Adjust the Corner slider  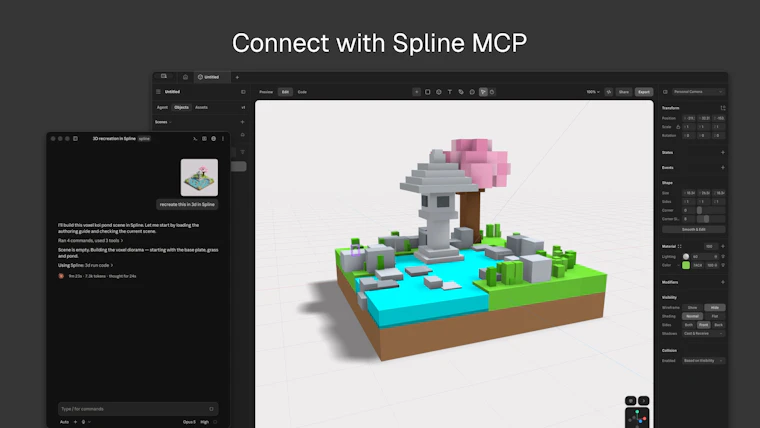tap(711, 210)
